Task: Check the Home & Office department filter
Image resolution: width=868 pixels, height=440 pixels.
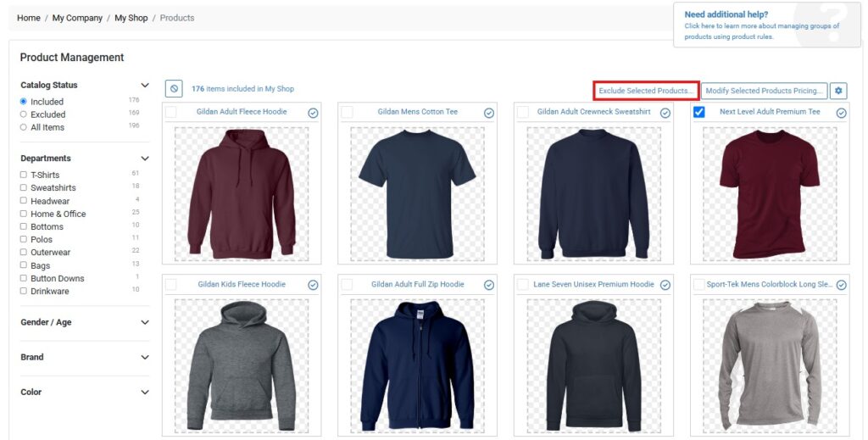Action: coord(23,213)
